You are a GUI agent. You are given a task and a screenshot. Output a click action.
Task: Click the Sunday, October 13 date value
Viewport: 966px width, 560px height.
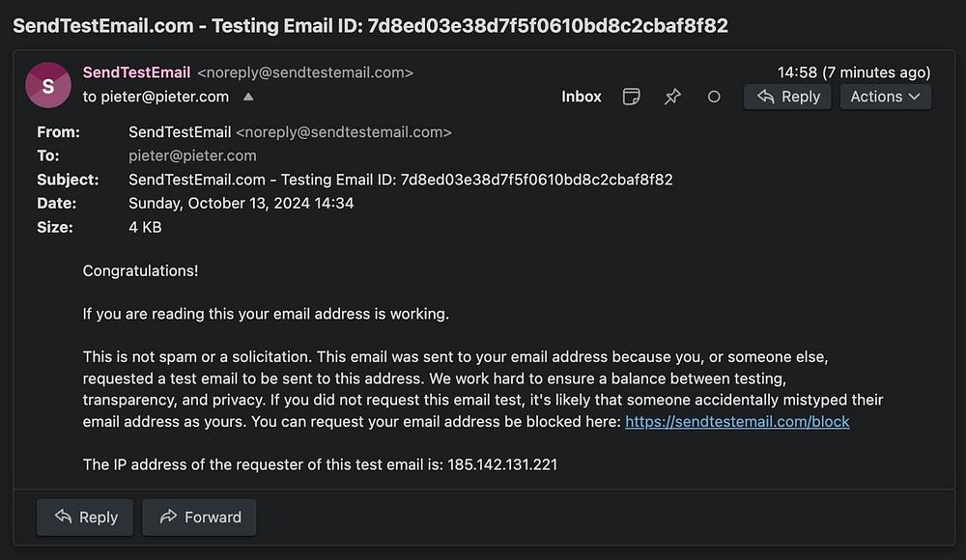tap(241, 204)
